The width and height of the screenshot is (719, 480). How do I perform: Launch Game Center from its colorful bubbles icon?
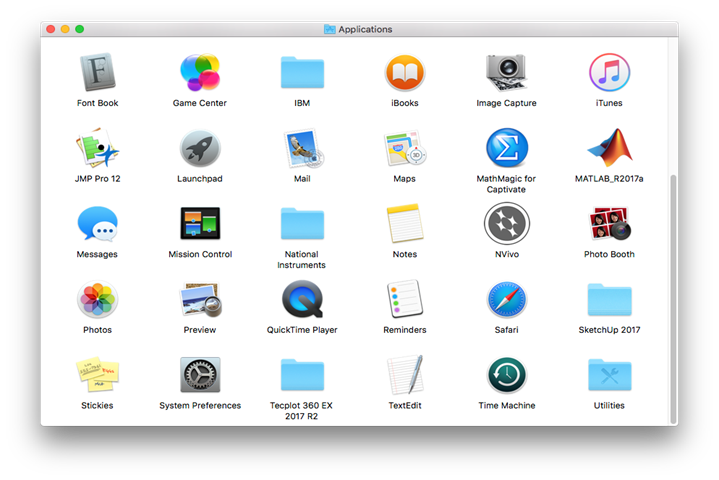pos(200,72)
